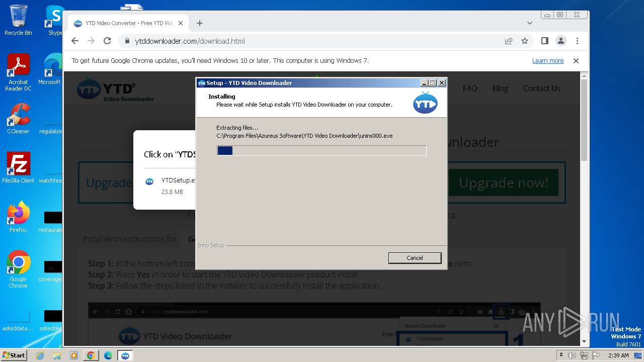The height and width of the screenshot is (362, 644).
Task: Reload the ytddownloader page
Action: click(107, 41)
